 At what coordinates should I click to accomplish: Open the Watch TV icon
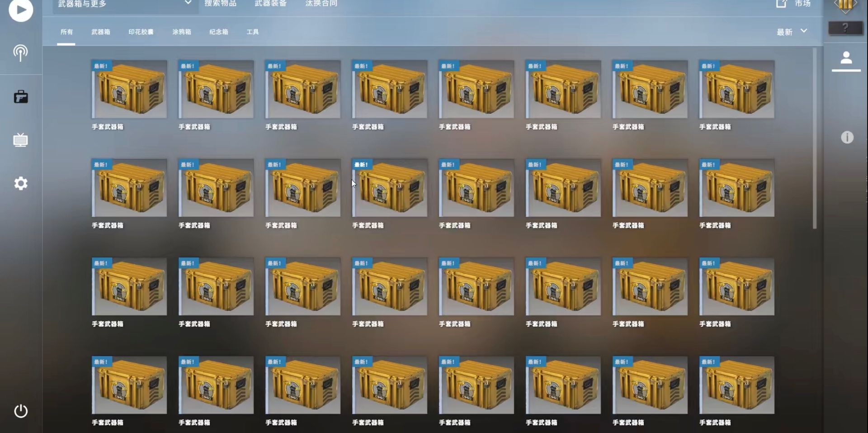20,140
